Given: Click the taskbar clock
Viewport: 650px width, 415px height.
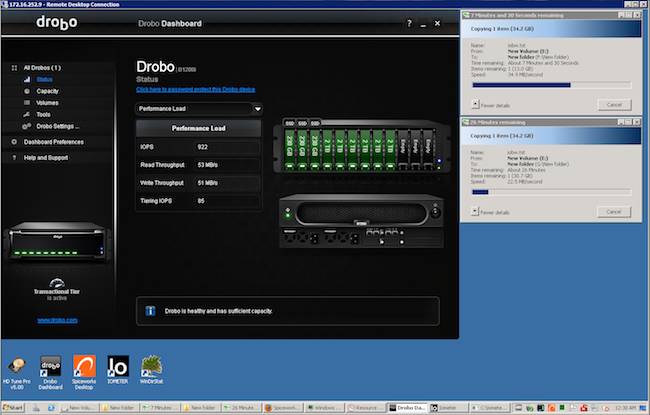Looking at the screenshot, I should tap(625, 408).
